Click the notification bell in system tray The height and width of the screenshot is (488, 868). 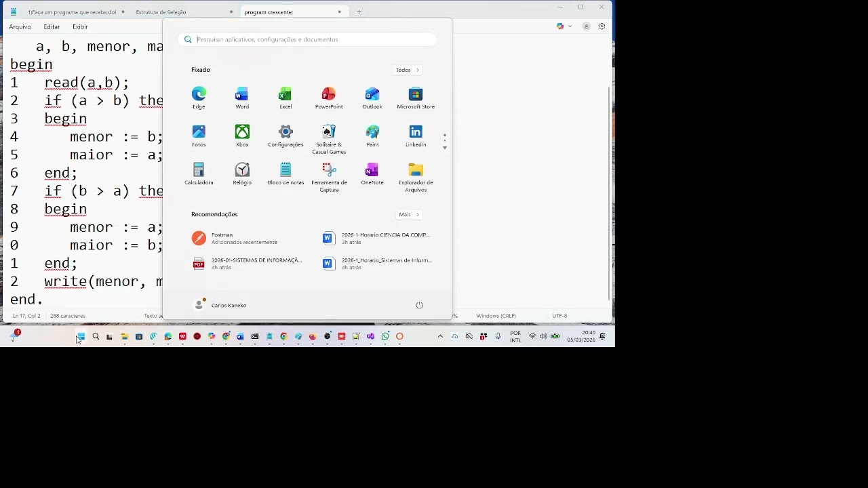602,336
